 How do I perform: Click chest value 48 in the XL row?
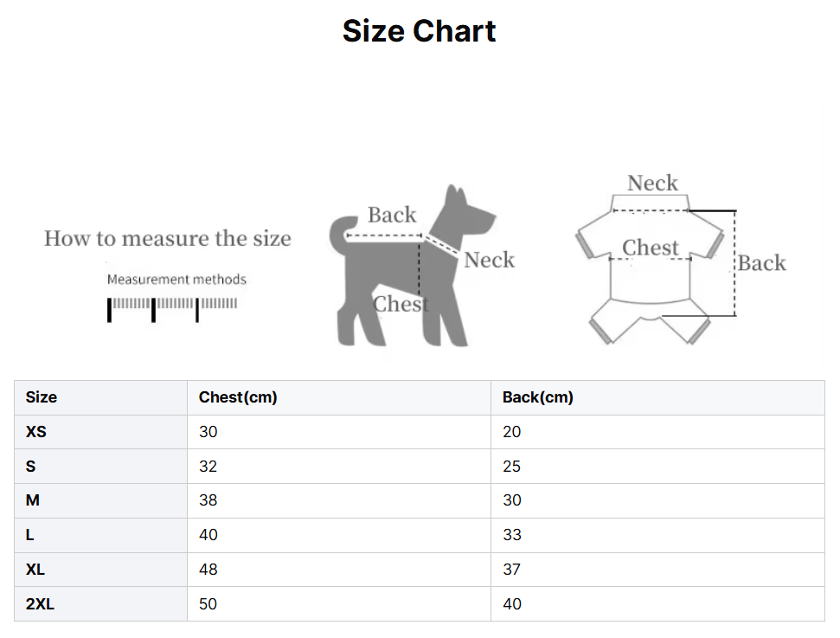[x=208, y=570]
